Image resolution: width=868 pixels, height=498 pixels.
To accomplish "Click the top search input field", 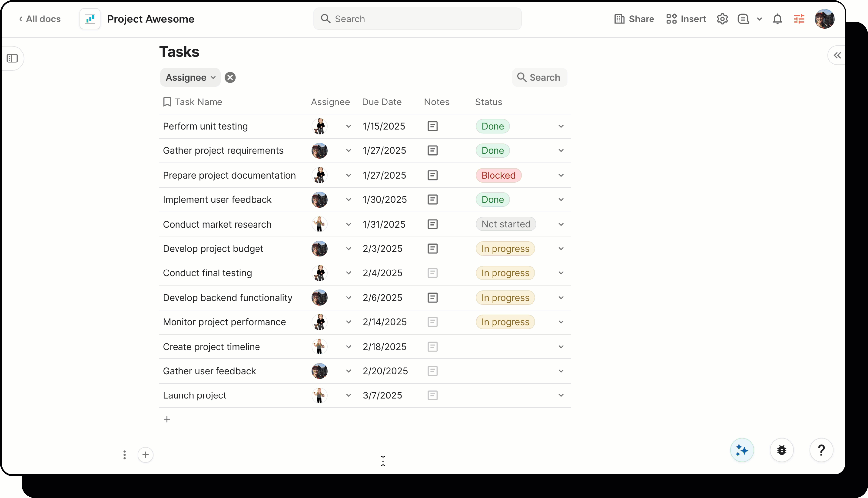I will (417, 19).
